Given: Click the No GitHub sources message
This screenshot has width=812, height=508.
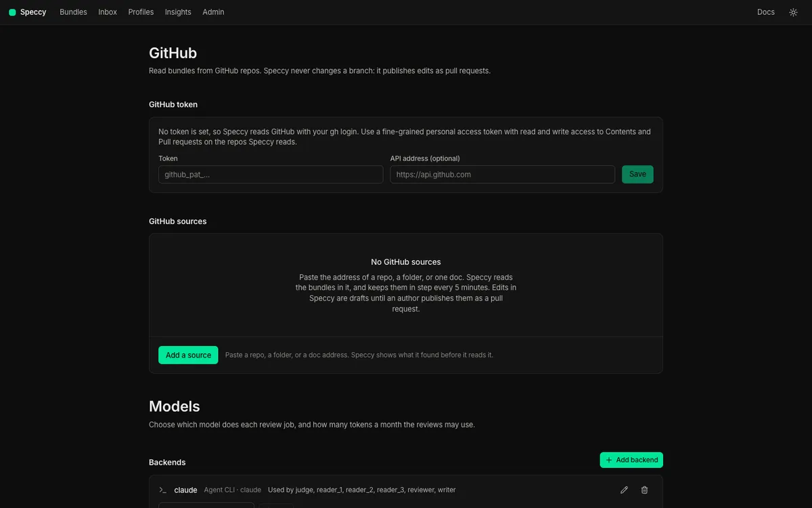Looking at the screenshot, I should pyautogui.click(x=406, y=262).
